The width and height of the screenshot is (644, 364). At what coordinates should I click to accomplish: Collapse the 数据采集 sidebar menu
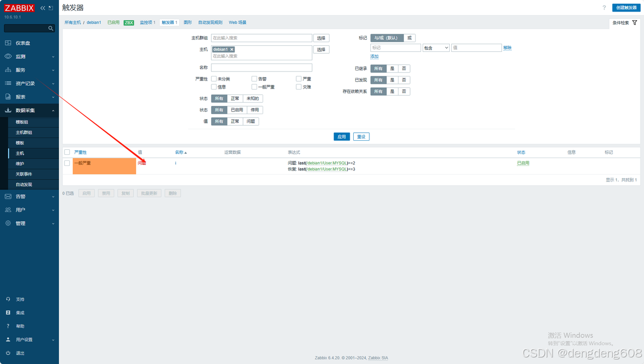(53, 110)
